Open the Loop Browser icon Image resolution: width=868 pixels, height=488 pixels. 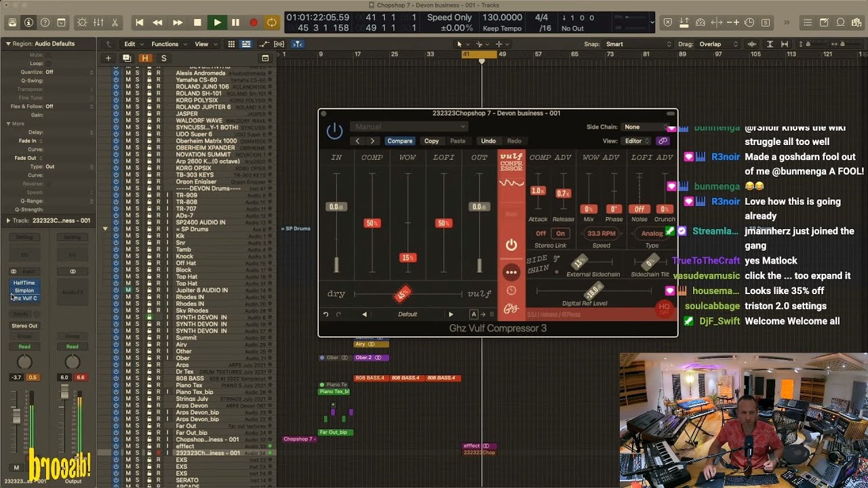click(840, 22)
